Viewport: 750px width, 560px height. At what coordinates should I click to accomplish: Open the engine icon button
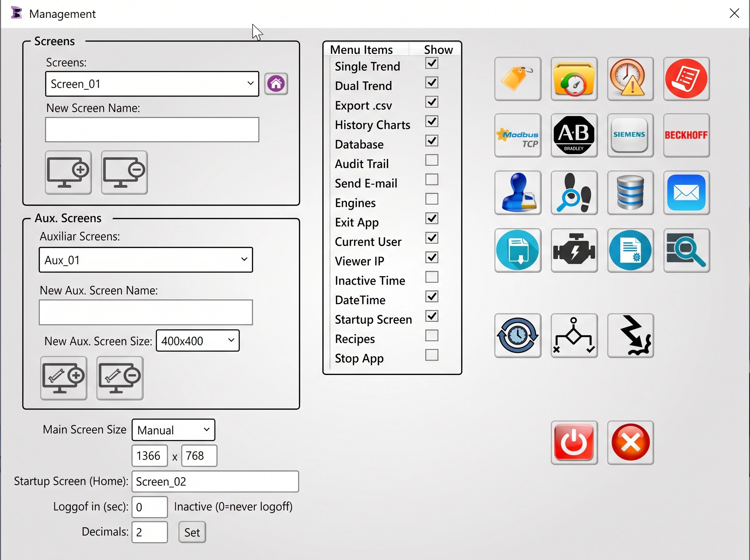[574, 251]
